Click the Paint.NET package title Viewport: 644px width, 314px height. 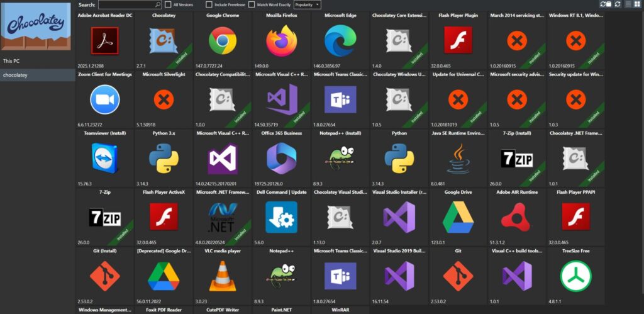pos(281,310)
